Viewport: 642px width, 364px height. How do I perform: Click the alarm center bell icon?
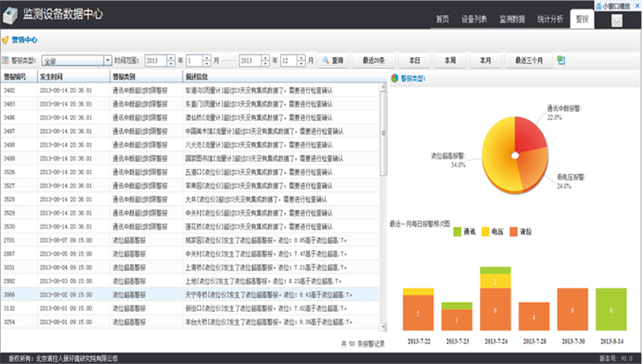click(x=6, y=39)
